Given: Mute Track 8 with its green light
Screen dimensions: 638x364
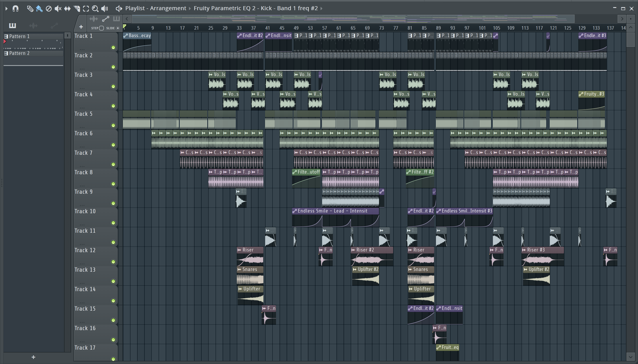Looking at the screenshot, I should point(113,184).
